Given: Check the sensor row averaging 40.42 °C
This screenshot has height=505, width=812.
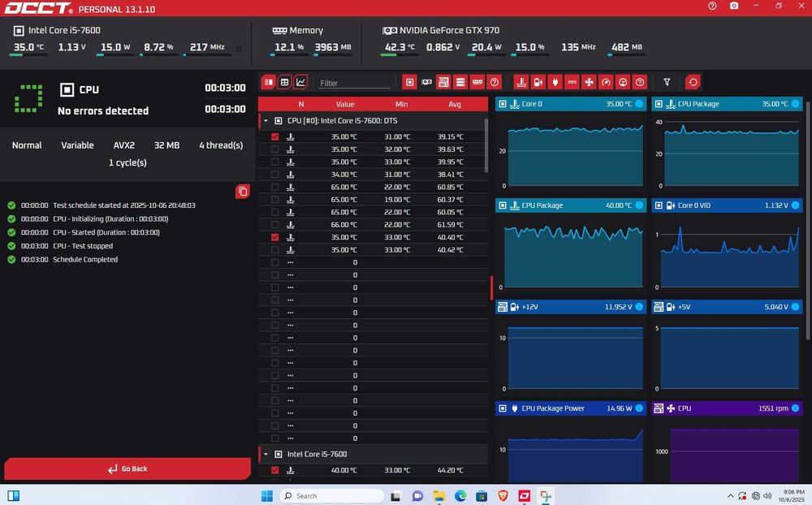Looking at the screenshot, I should point(275,249).
